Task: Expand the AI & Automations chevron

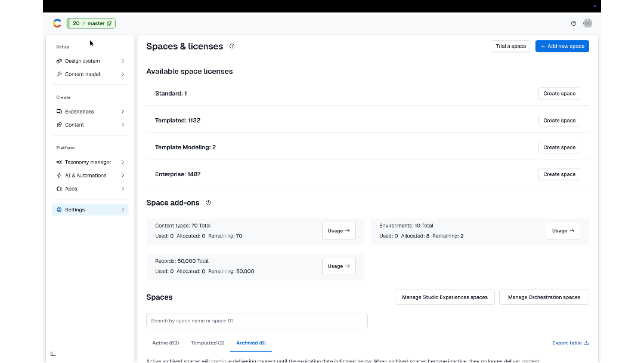Action: tap(123, 176)
